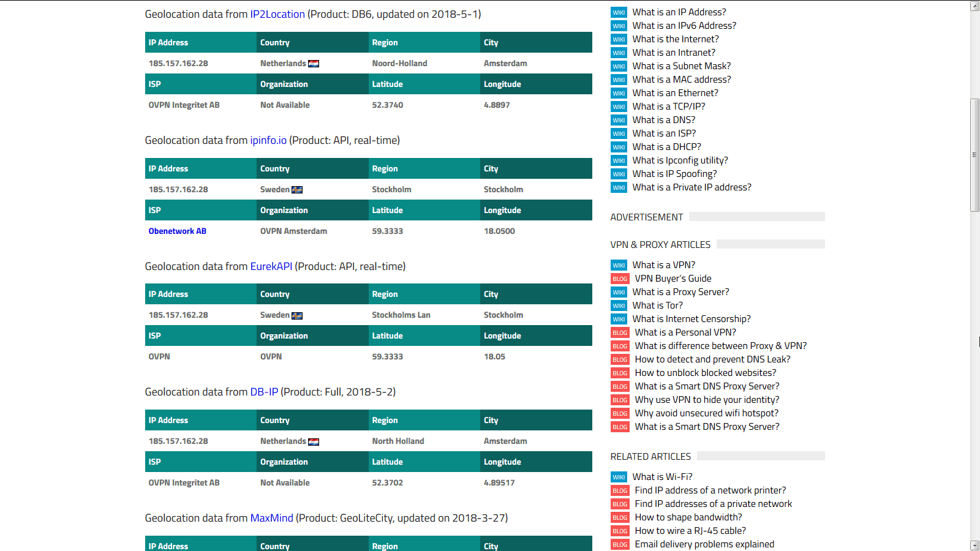Click 'North Holland' region cell
Image resolution: width=980 pixels, height=551 pixels.
coord(398,441)
